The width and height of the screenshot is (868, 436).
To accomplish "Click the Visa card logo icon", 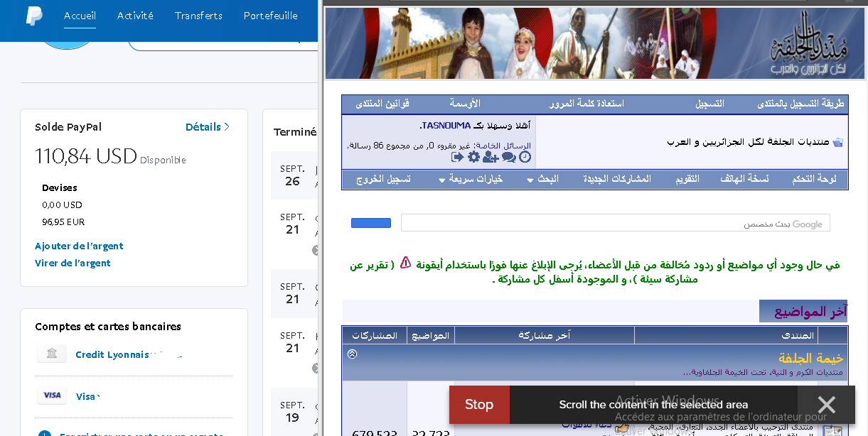I will pos(52,396).
